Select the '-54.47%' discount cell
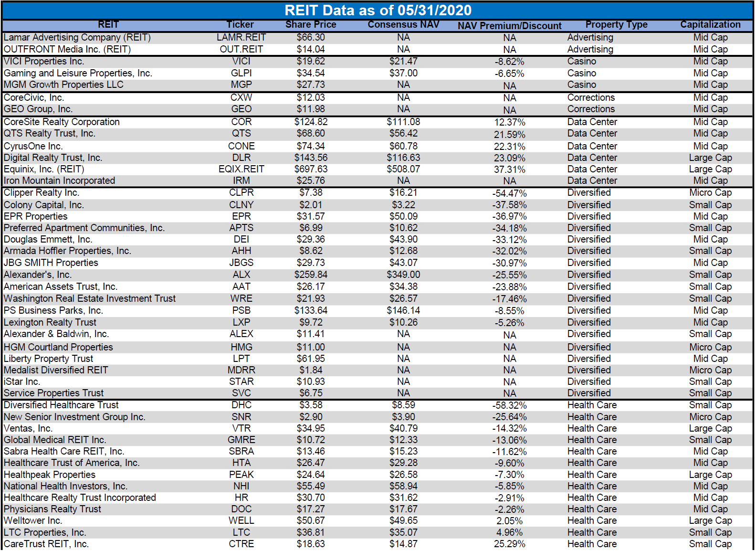756x551 pixels. [509, 193]
